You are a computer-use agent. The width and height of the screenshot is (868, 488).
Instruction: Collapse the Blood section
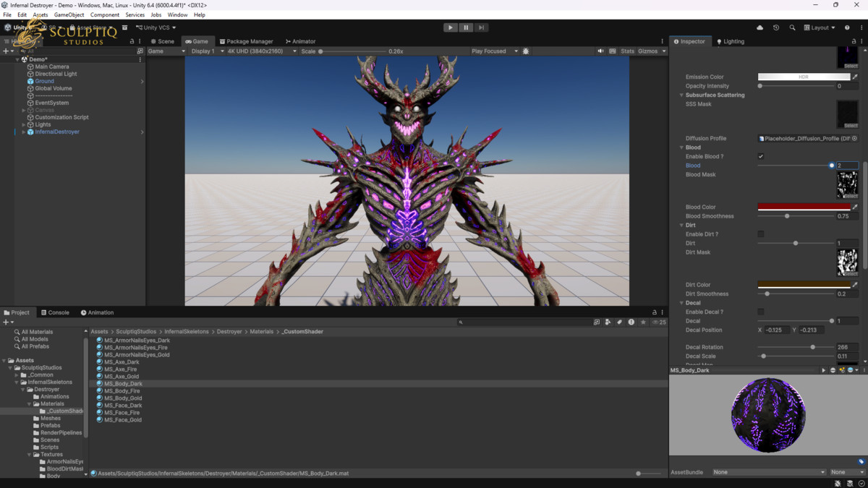pyautogui.click(x=681, y=147)
